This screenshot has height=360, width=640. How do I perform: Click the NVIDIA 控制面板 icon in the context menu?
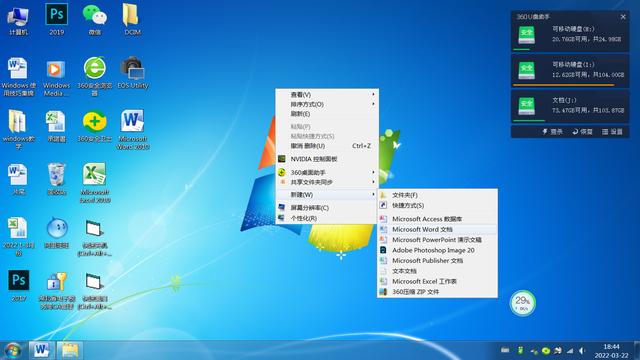(x=282, y=159)
